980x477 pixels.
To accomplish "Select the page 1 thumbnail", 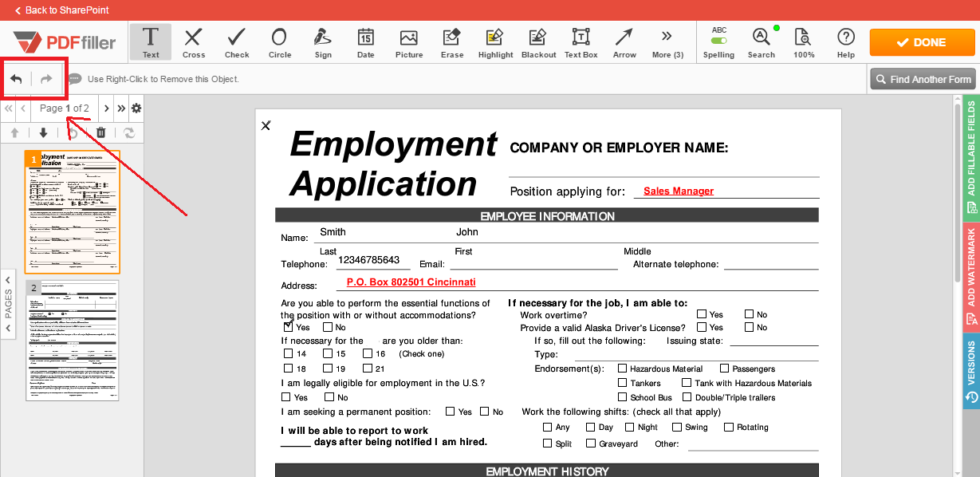I will [x=73, y=212].
